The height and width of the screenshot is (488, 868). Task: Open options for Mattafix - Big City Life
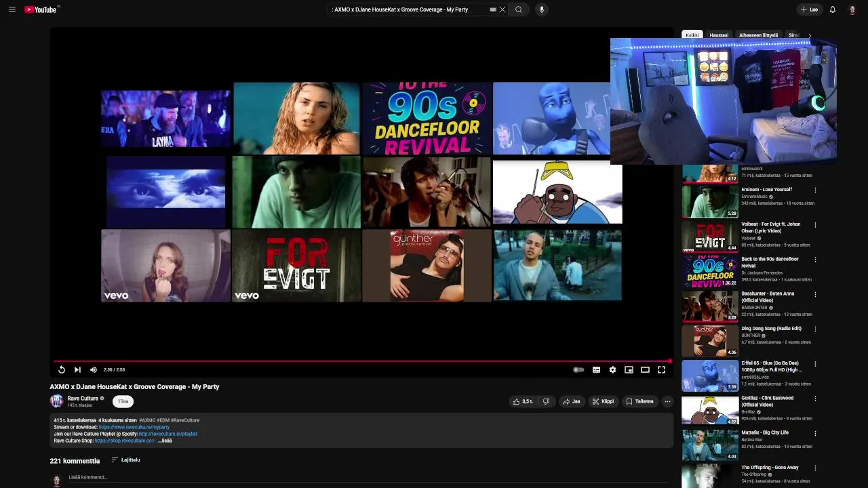(815, 433)
